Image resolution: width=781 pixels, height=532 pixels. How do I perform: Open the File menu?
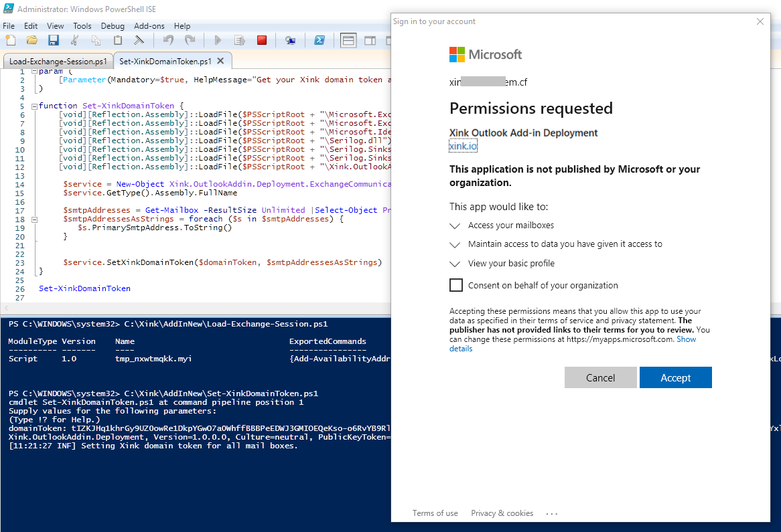(x=9, y=26)
